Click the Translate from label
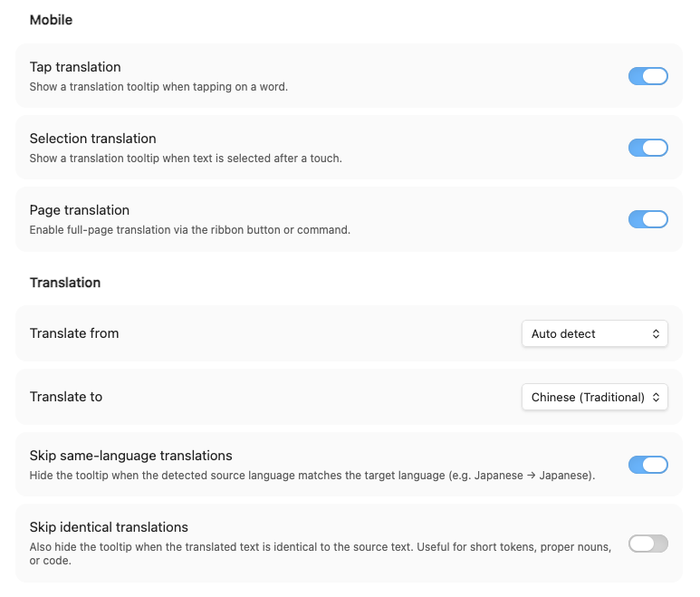 (x=74, y=333)
